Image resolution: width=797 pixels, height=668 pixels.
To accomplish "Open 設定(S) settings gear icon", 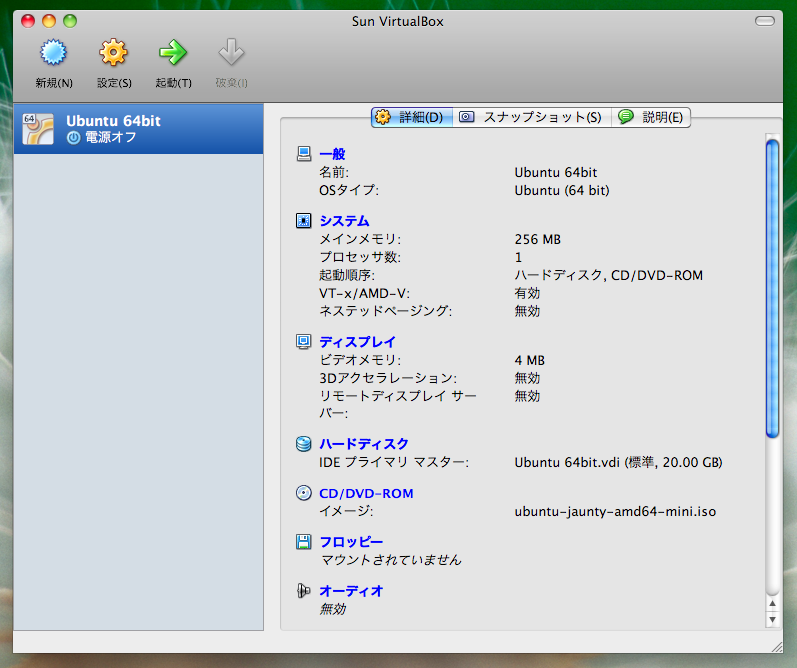I will 113,52.
